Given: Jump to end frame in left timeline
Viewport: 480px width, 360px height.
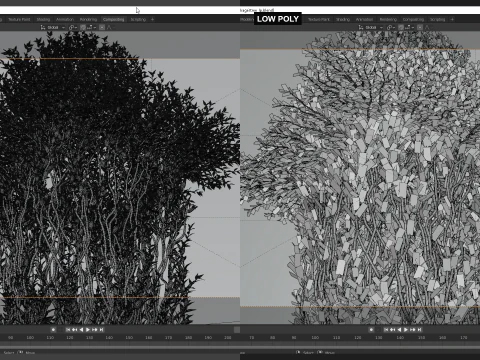Looking at the screenshot, I should 101,330.
